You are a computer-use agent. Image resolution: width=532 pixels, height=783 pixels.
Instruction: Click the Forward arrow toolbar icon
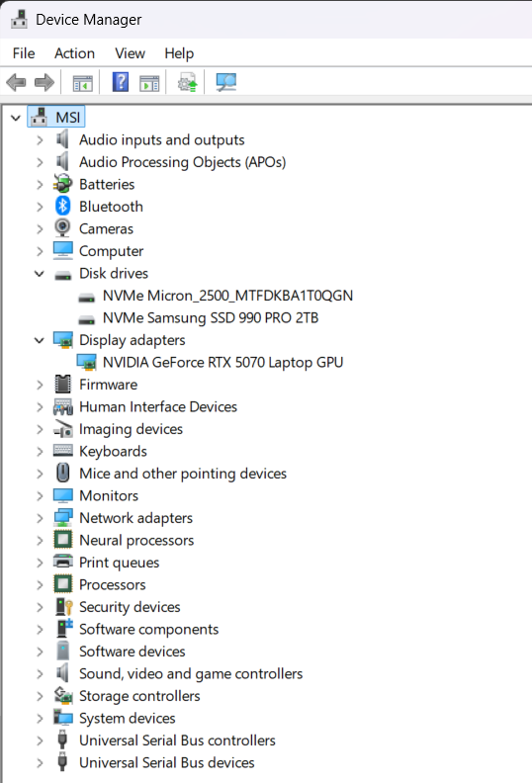tap(44, 82)
